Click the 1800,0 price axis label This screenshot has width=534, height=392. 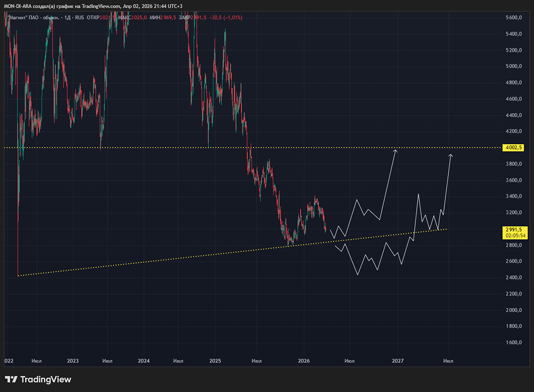[x=514, y=327]
